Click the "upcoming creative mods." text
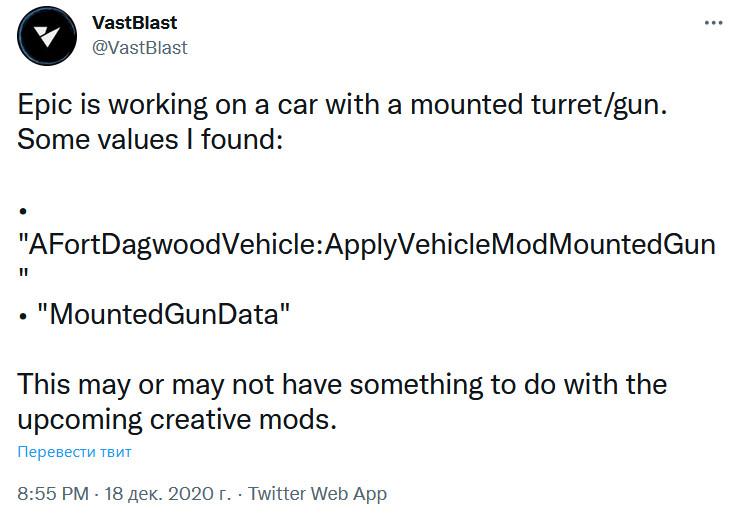This screenshot has width=739, height=519. 178,417
